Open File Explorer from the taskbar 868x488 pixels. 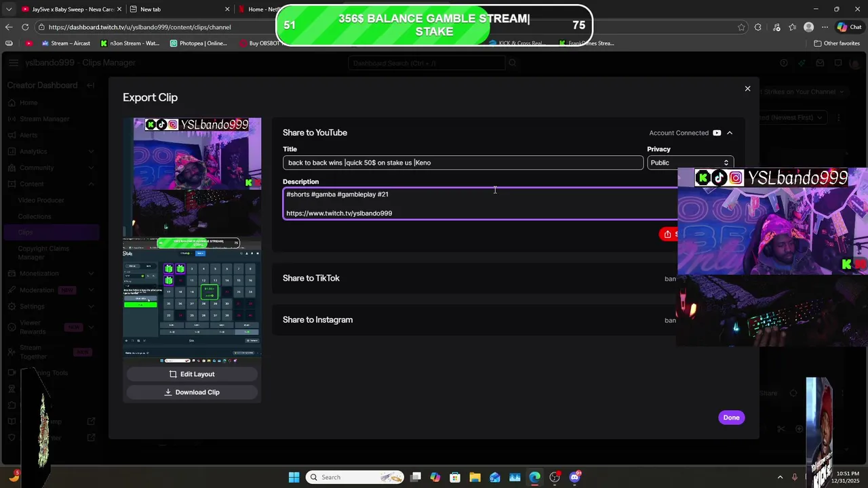pos(475,477)
